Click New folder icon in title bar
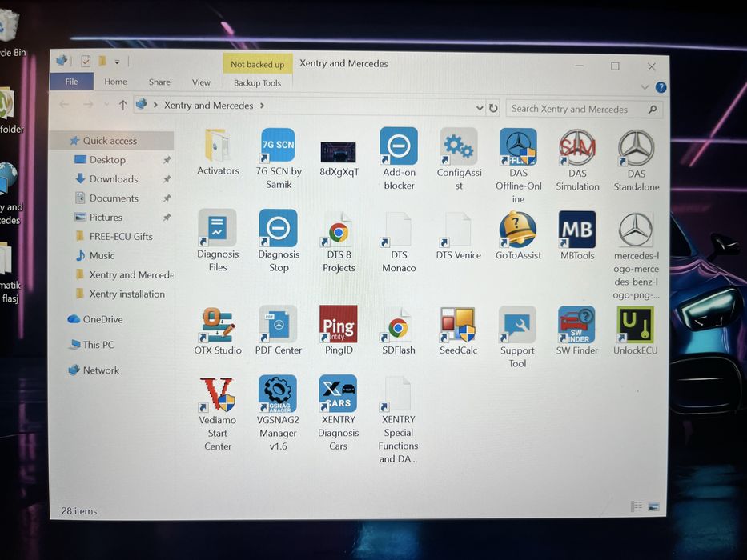747x560 pixels. [x=102, y=62]
